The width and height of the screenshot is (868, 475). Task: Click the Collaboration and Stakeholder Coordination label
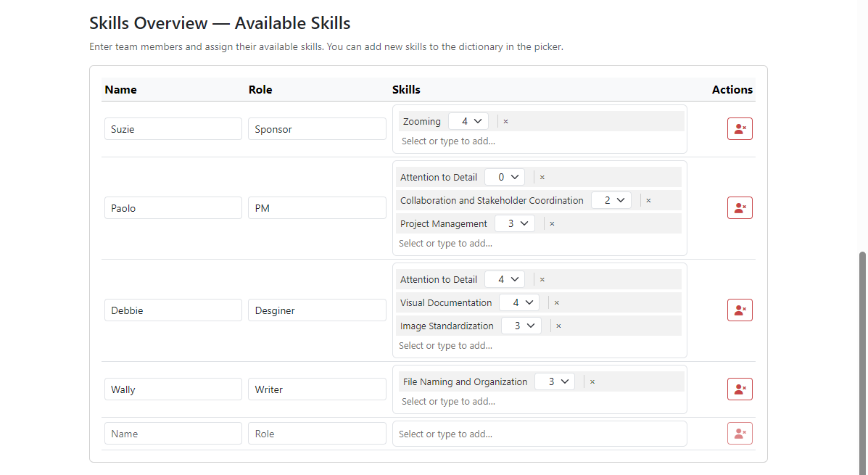(492, 200)
